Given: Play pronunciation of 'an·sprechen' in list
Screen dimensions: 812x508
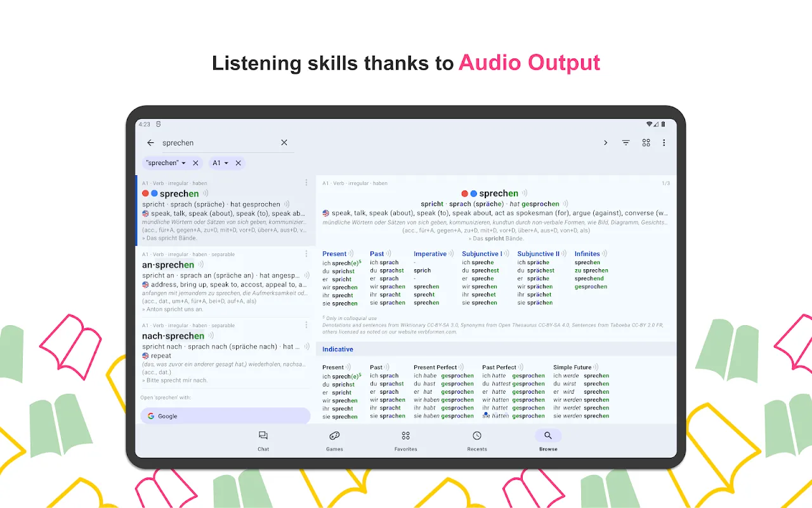Looking at the screenshot, I should [200, 265].
